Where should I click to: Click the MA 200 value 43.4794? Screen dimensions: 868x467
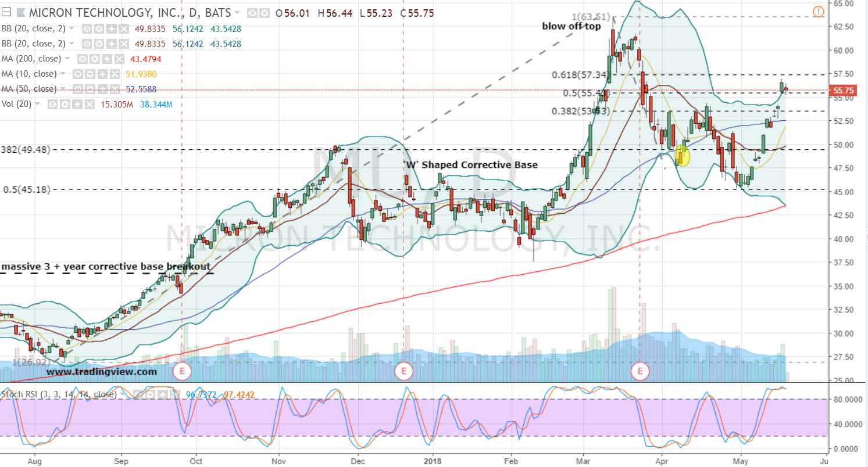pyautogui.click(x=145, y=59)
